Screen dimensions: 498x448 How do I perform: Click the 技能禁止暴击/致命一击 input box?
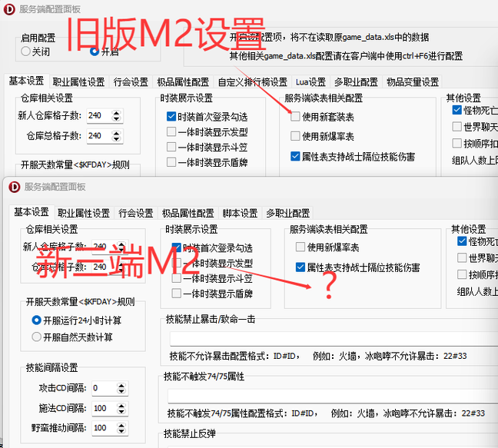330,339
